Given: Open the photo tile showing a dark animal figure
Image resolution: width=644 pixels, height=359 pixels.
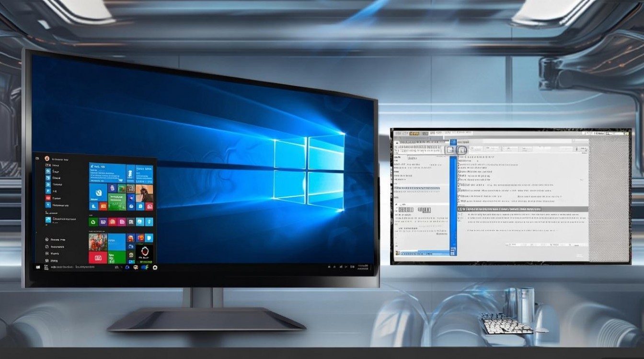Looking at the screenshot, I should [144, 193].
